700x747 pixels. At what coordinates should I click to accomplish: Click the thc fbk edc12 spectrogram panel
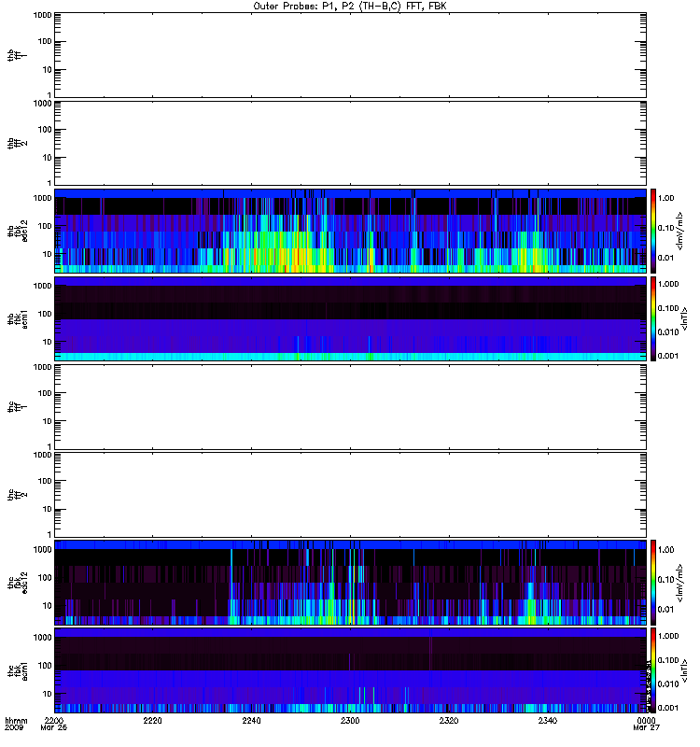tap(351, 582)
